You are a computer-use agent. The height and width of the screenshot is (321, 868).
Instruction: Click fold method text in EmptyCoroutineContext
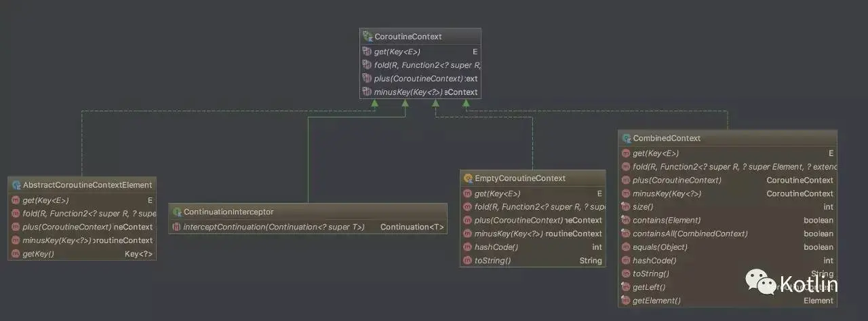coord(540,207)
